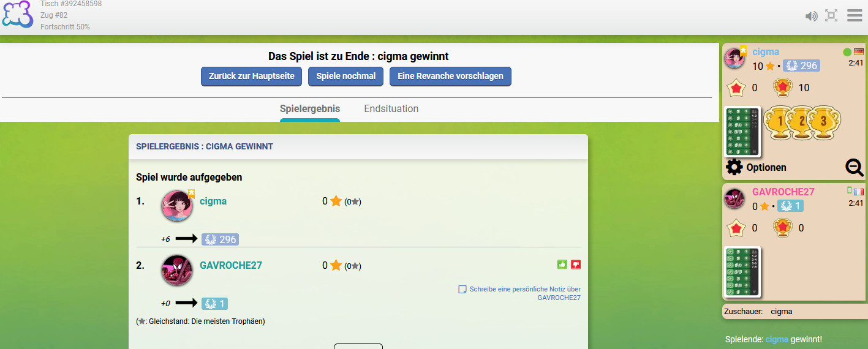Switch to the Endsituation tab

[391, 109]
